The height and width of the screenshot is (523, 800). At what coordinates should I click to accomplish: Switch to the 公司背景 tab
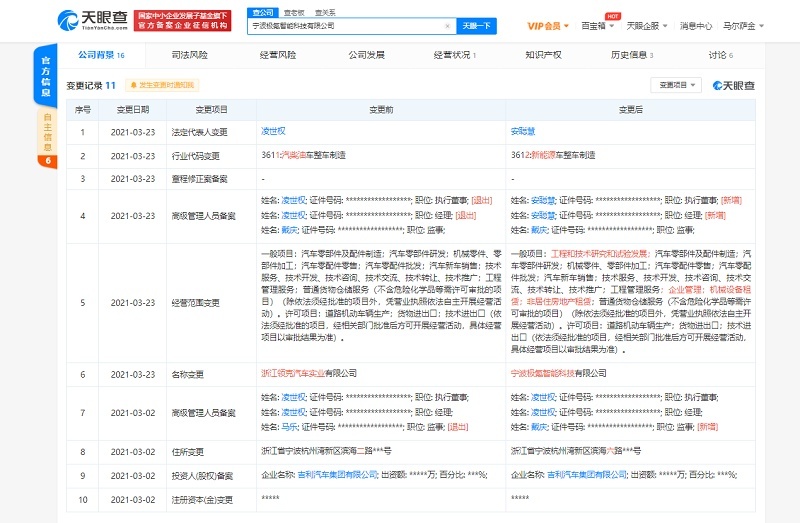pyautogui.click(x=101, y=55)
